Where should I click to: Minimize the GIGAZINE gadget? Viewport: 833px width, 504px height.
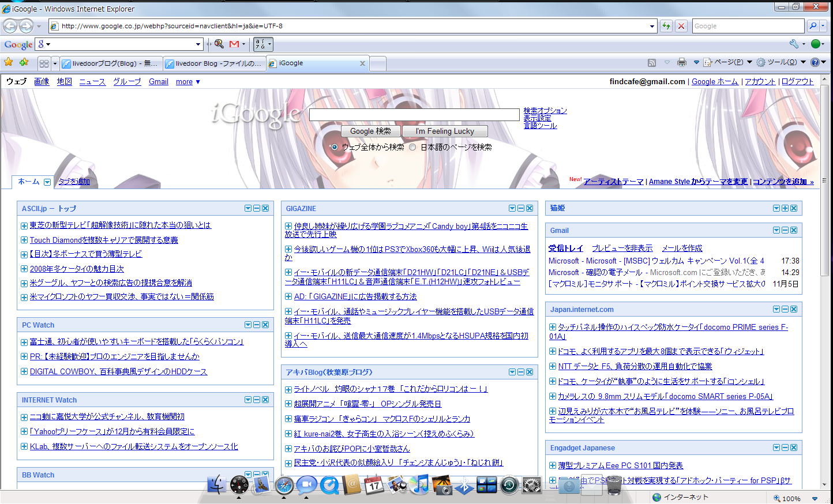point(521,208)
